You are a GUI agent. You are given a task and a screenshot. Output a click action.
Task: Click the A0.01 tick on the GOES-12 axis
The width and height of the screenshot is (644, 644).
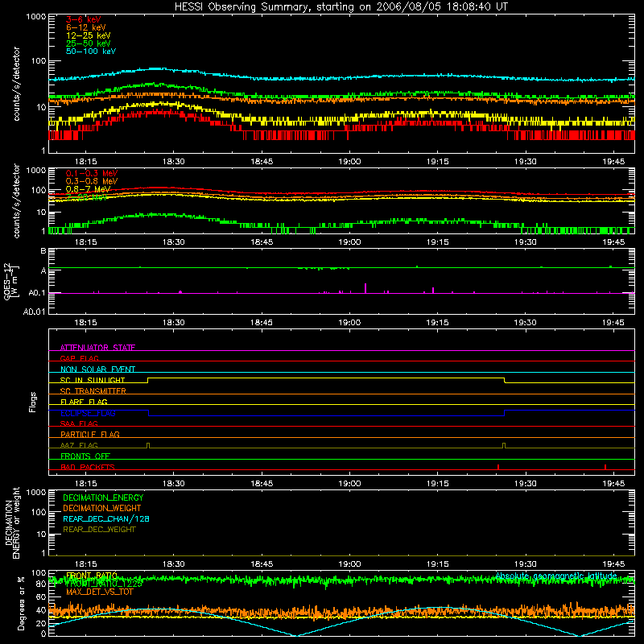tap(35, 312)
